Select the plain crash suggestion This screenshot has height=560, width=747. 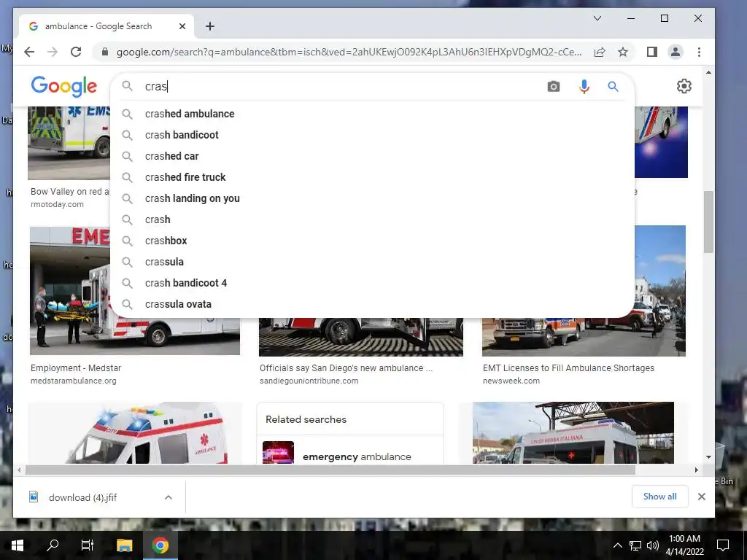click(x=372, y=219)
